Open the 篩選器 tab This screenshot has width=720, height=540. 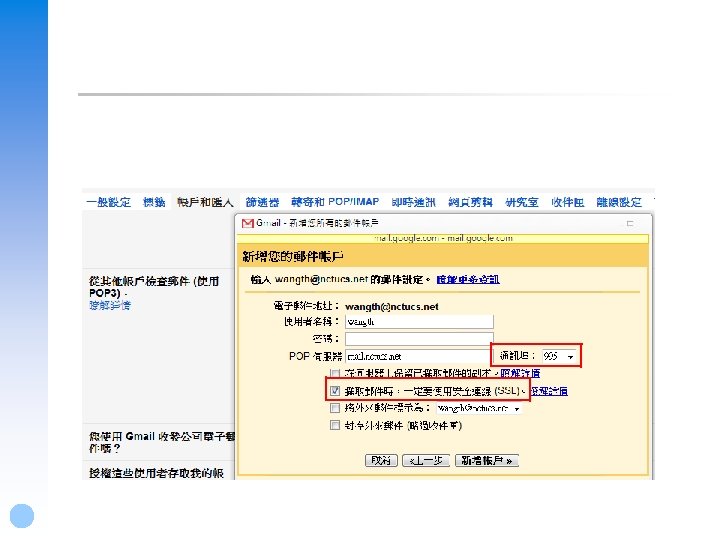click(x=262, y=202)
